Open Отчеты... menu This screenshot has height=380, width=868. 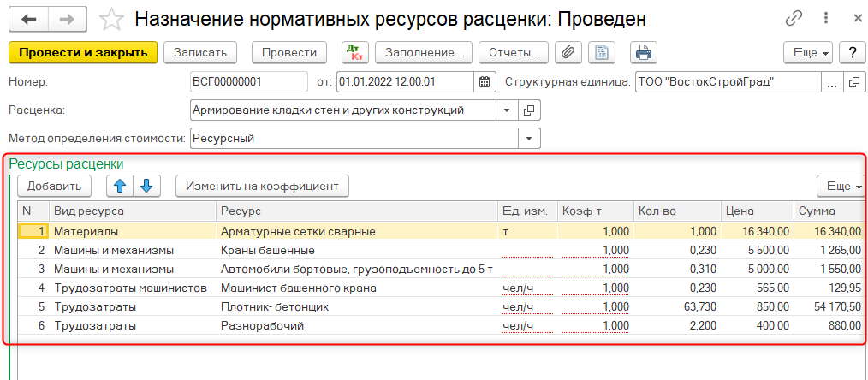(x=513, y=52)
